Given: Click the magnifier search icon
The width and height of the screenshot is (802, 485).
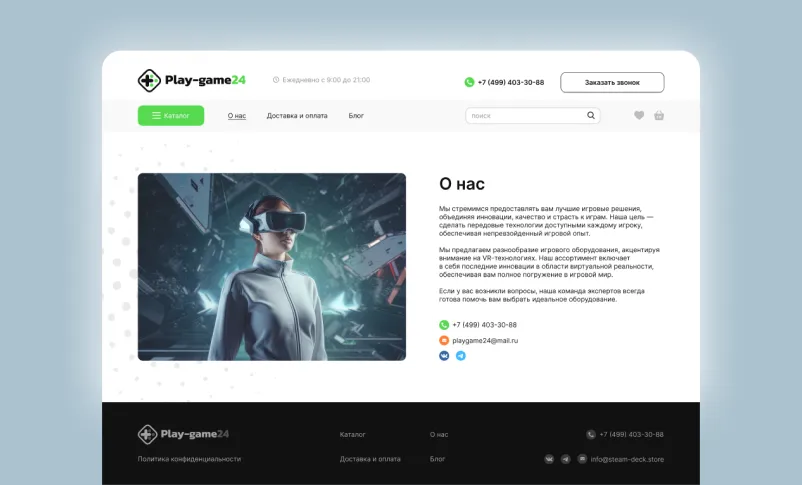Looking at the screenshot, I should click(591, 116).
